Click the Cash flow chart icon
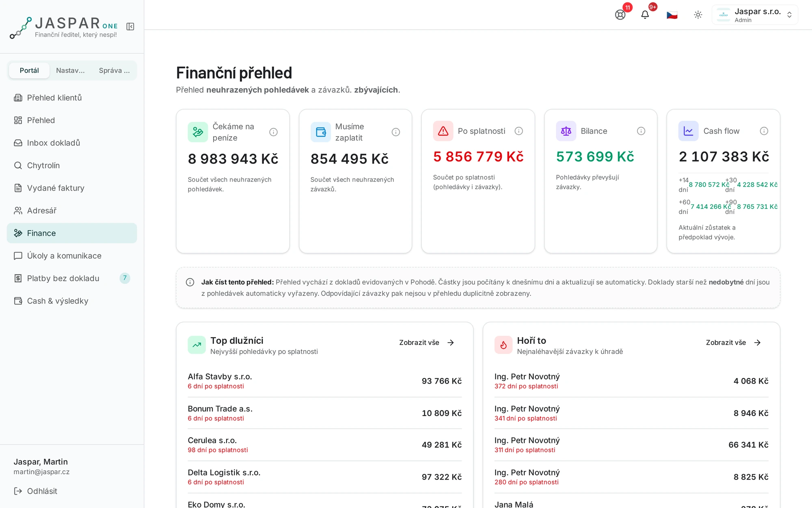This screenshot has height=508, width=812. click(x=689, y=131)
